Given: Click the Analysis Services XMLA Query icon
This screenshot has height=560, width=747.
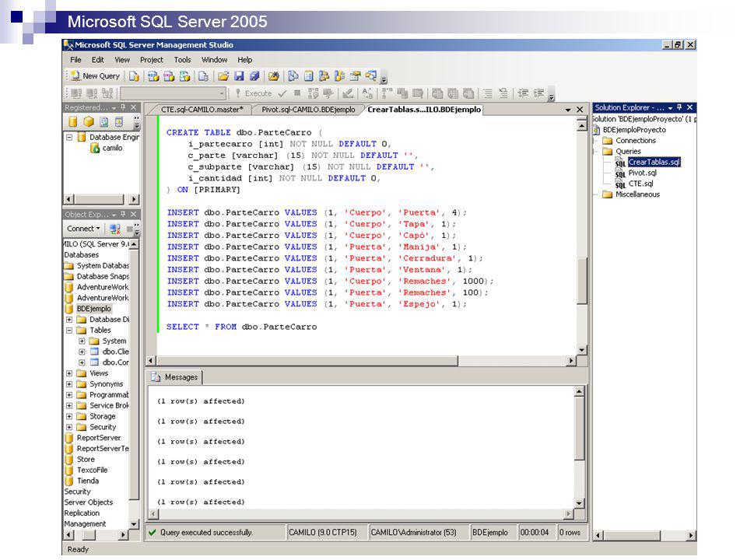Looking at the screenshot, I should 185,76.
